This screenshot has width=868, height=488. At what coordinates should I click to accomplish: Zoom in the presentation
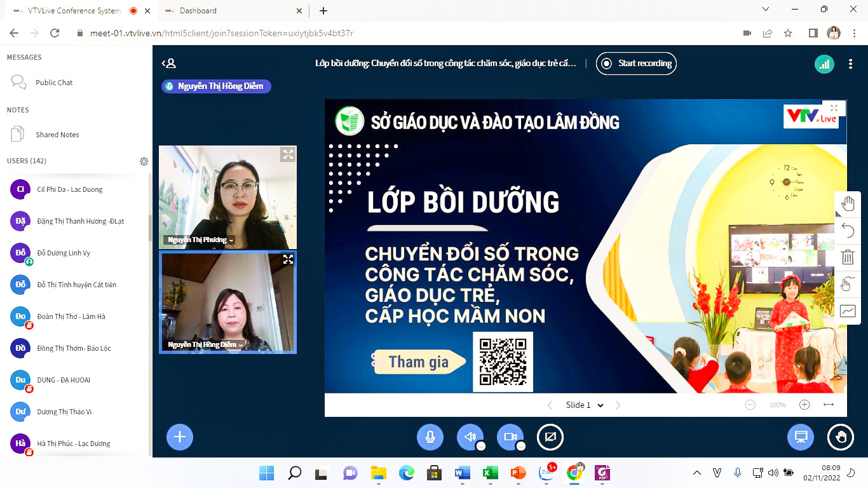tap(804, 405)
